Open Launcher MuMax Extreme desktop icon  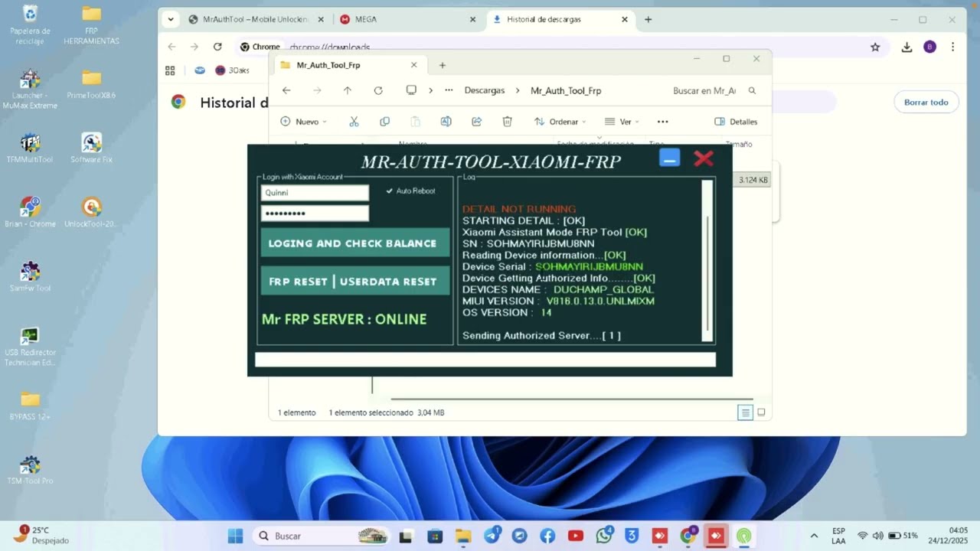click(30, 90)
